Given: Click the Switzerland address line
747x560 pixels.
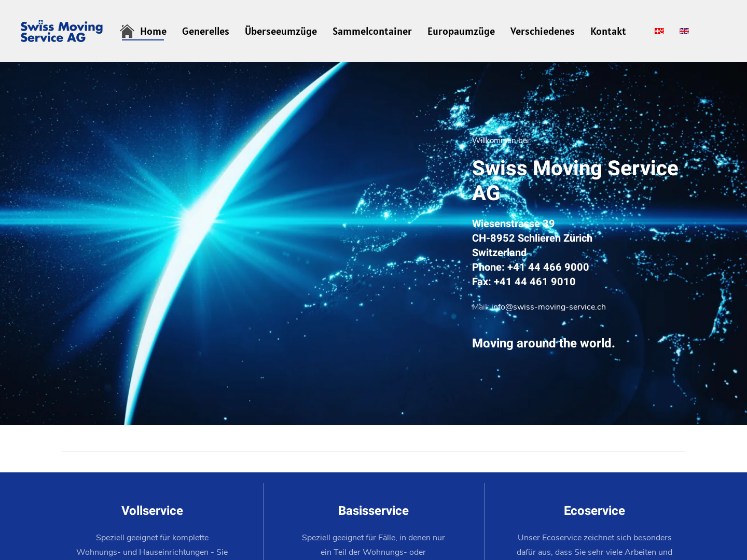Looking at the screenshot, I should tap(499, 253).
